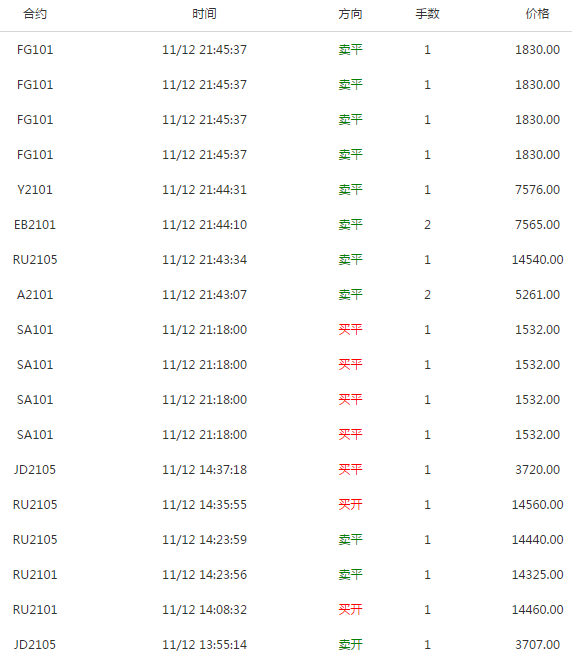Viewport: 572px width, 661px height.
Task: Click the 买开 label at 14:35:55
Action: (350, 505)
